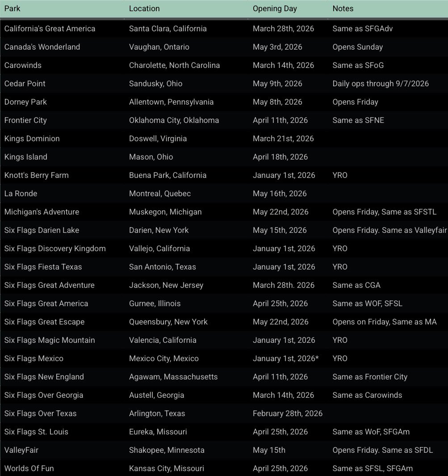Select the May 16th, 2026 date
Screen dimensions: 448x476
(x=280, y=194)
